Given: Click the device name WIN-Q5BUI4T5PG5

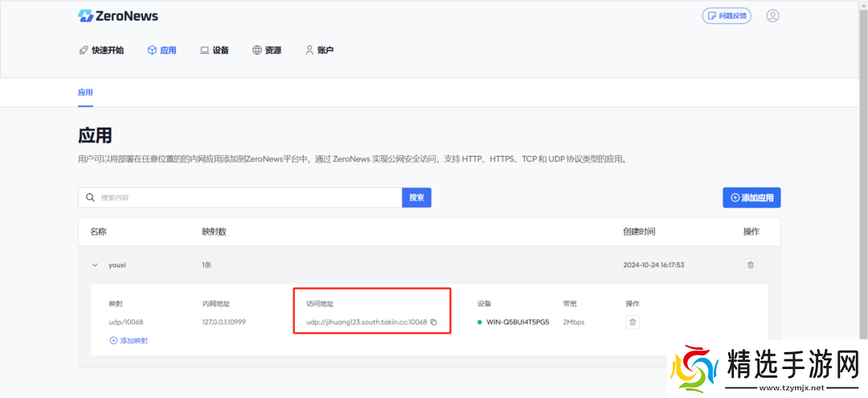Looking at the screenshot, I should coord(518,322).
